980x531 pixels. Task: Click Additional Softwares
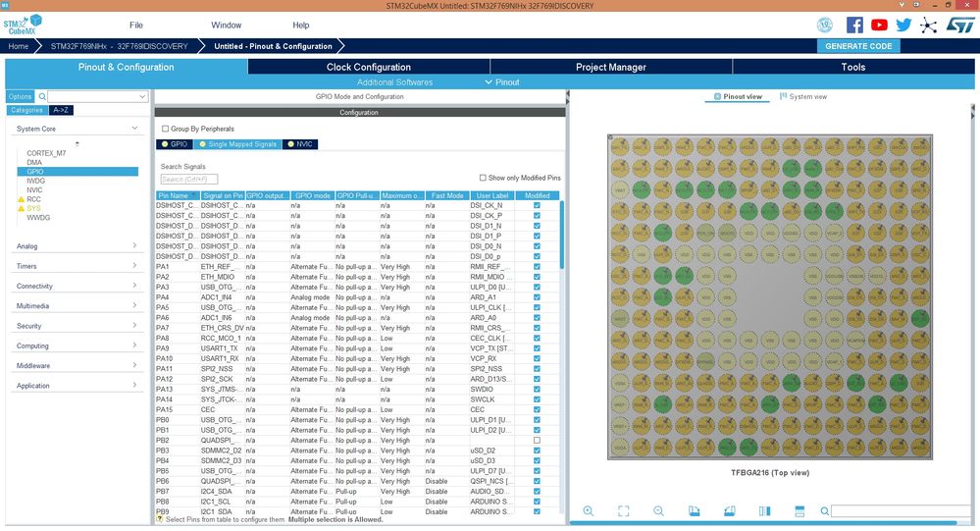394,81
